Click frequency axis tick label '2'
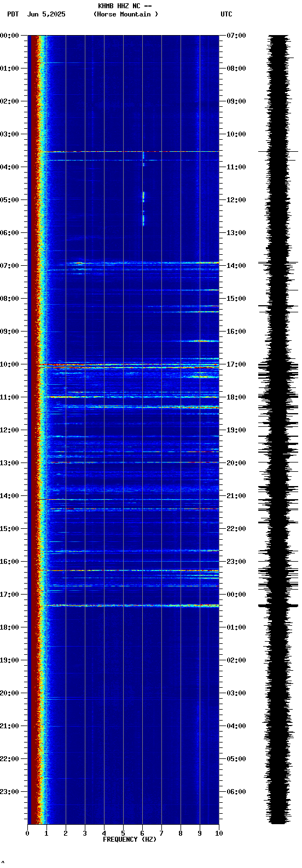 pyautogui.click(x=66, y=833)
